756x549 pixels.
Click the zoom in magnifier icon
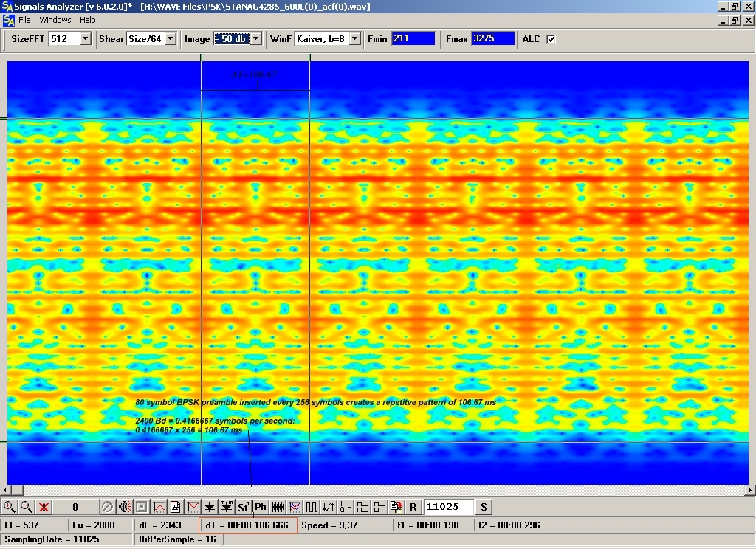pyautogui.click(x=10, y=507)
